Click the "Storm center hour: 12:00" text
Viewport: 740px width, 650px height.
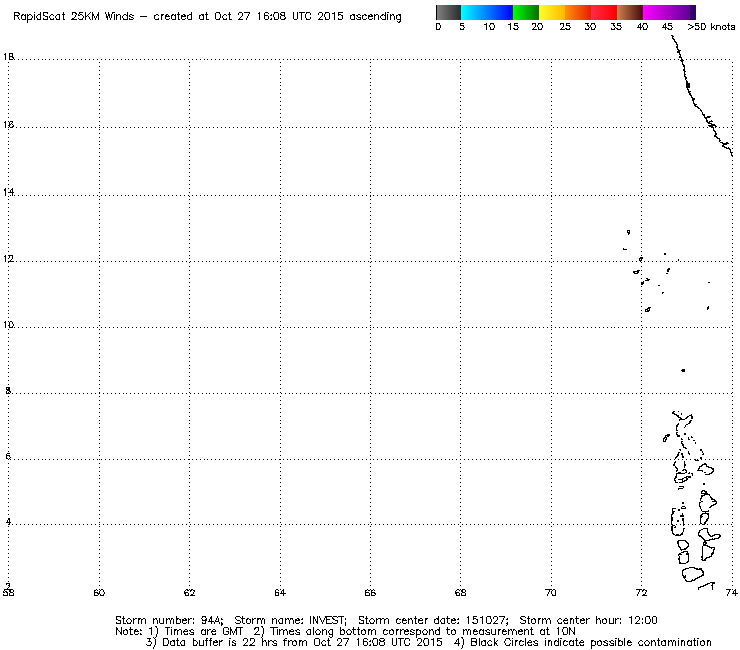(589, 620)
